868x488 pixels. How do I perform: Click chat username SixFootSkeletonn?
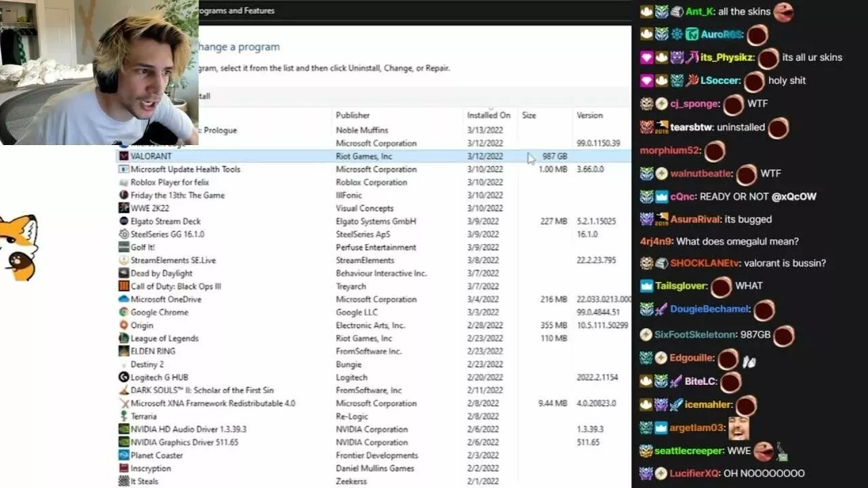pyautogui.click(x=695, y=335)
